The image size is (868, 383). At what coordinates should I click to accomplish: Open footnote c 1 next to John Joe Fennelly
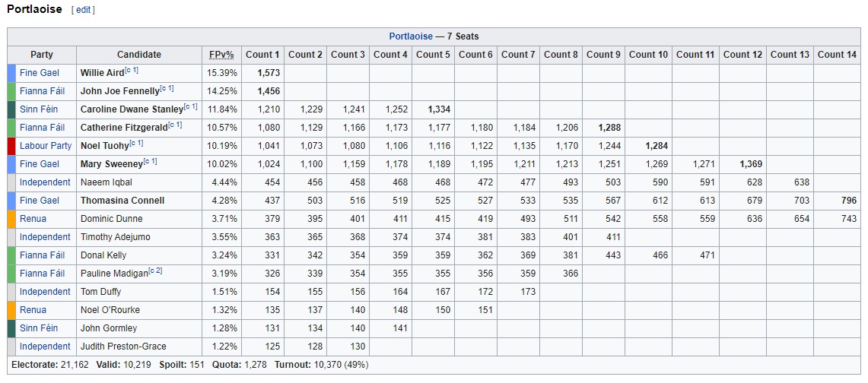[x=167, y=88]
